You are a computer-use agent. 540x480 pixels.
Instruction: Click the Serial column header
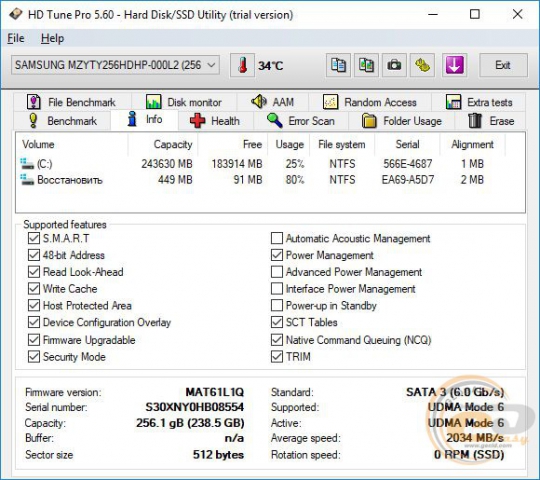click(407, 144)
